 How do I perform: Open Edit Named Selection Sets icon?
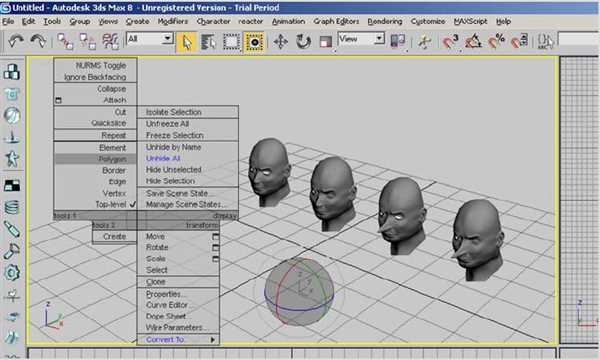[545, 41]
